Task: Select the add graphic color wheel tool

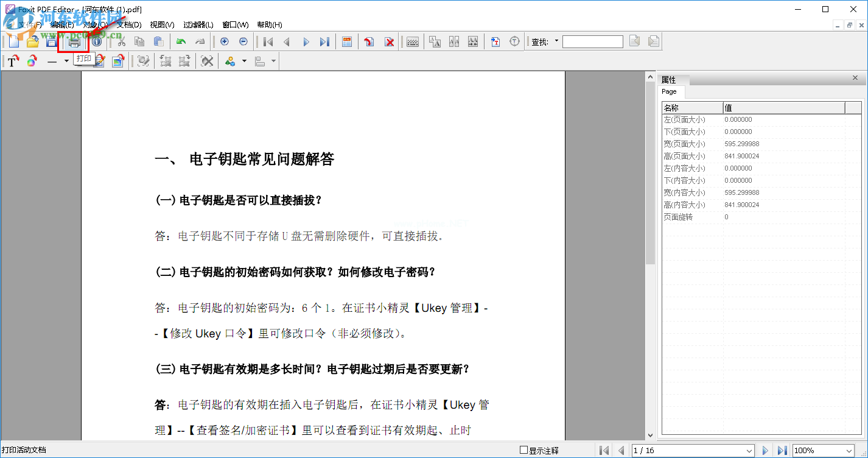Action: point(32,61)
